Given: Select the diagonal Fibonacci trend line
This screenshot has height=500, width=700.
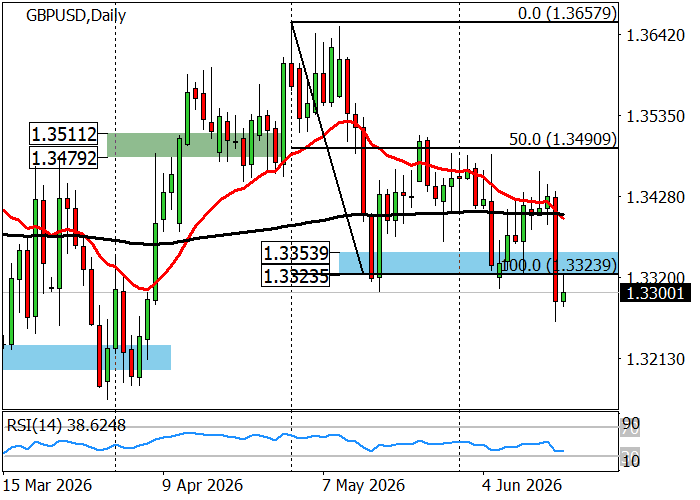Looking at the screenshot, I should point(327,147).
